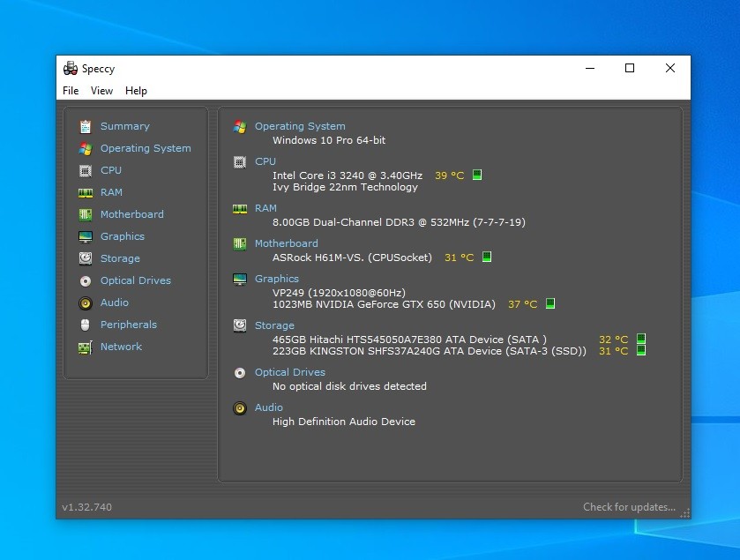Click the green indicator for Kingston SSD 31 °C
This screenshot has width=740, height=560.
click(x=641, y=350)
